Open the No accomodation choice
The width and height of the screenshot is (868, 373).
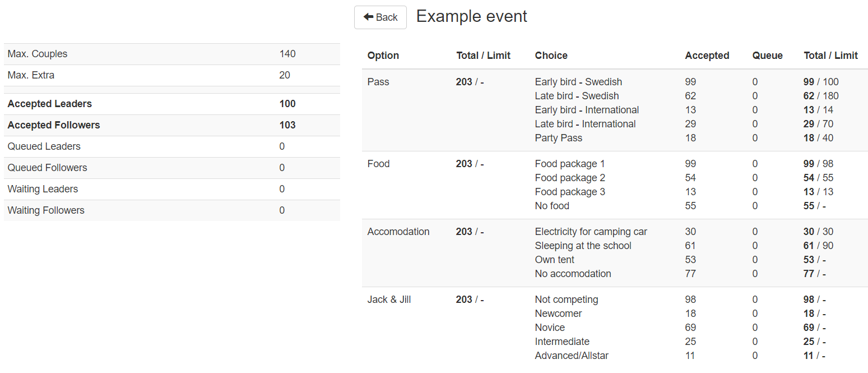[573, 274]
